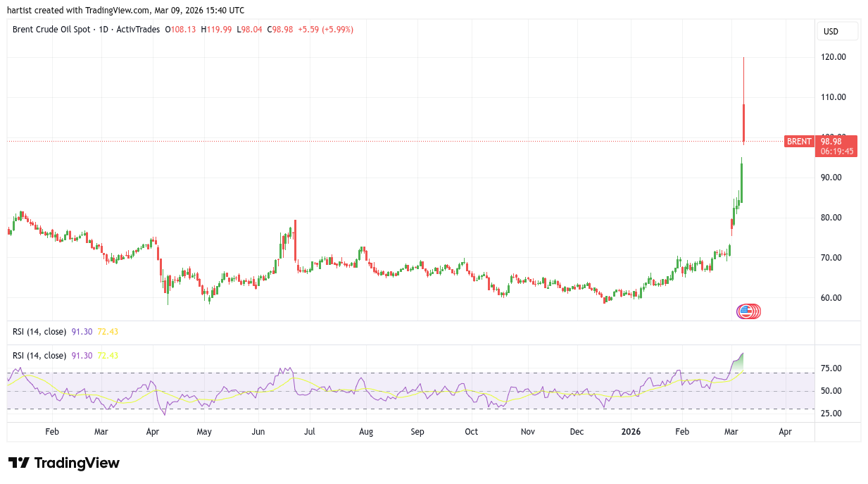
Task: Click the 75.00 RSI axis level
Action: click(831, 368)
